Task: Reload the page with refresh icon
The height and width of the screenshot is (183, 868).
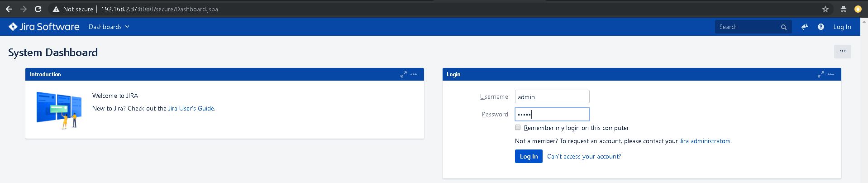Action: (38, 9)
